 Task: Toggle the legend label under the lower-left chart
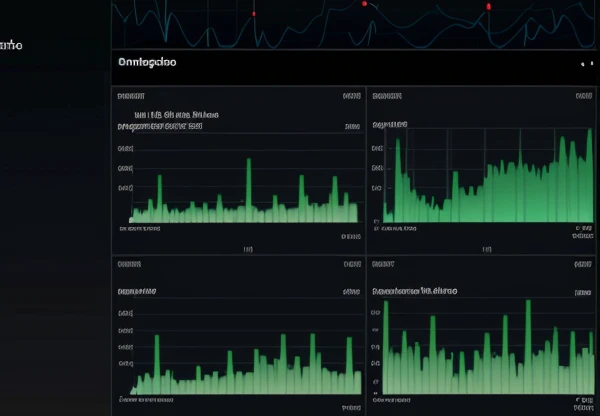click(140, 399)
